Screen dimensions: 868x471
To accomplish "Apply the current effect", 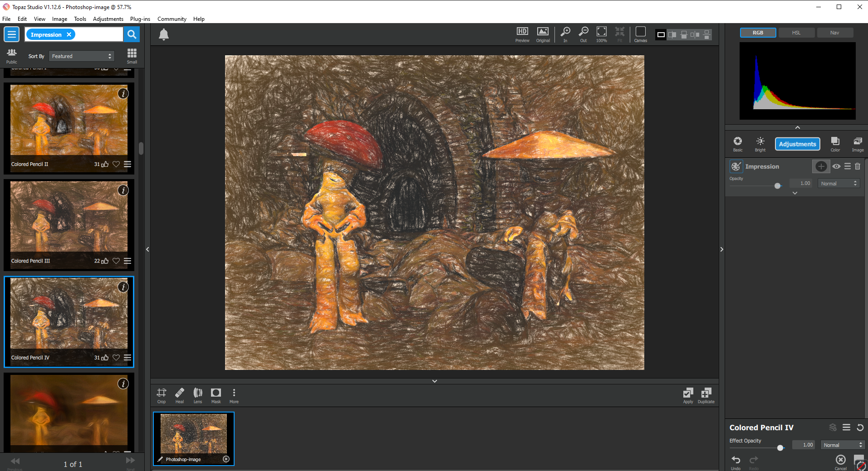I will coord(688,395).
